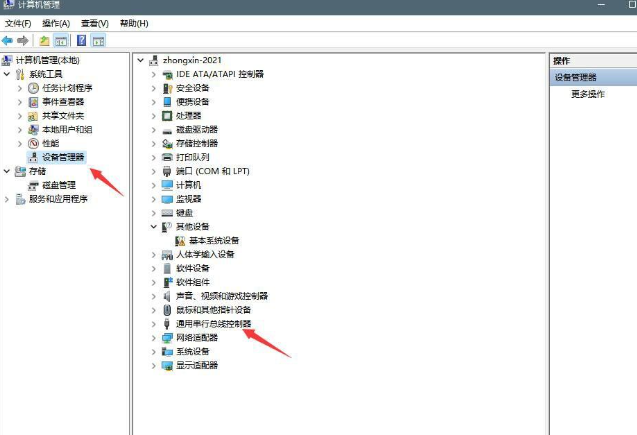Screen dimensions: 637x435
Task: Click the sound controller speaker icon
Action: pos(167,296)
